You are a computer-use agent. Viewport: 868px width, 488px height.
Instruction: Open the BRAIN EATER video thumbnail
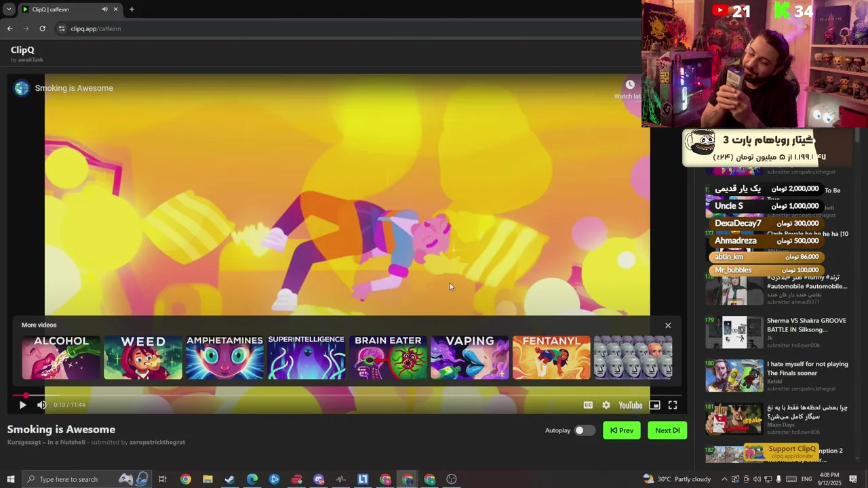pos(388,357)
